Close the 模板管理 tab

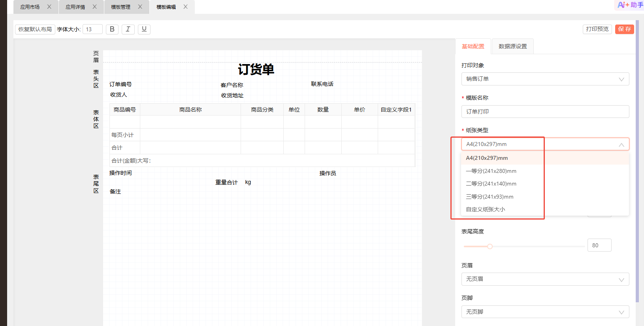[140, 7]
